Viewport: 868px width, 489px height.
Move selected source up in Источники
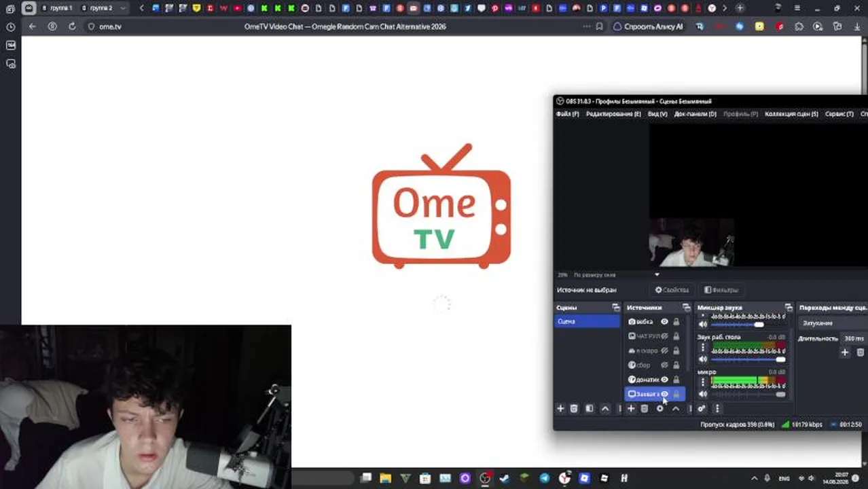tap(675, 408)
